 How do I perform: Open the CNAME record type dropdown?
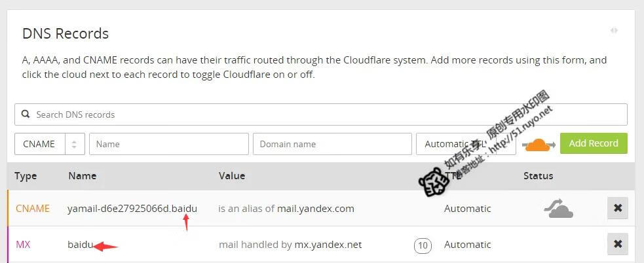pyautogui.click(x=50, y=144)
